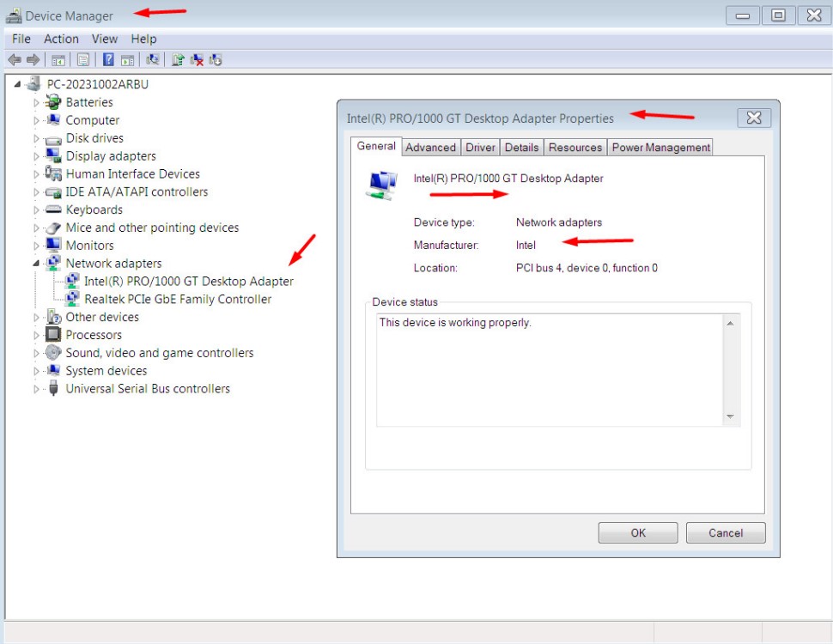Image resolution: width=833 pixels, height=644 pixels.
Task: Expand the Disk drives node
Action: click(36, 139)
